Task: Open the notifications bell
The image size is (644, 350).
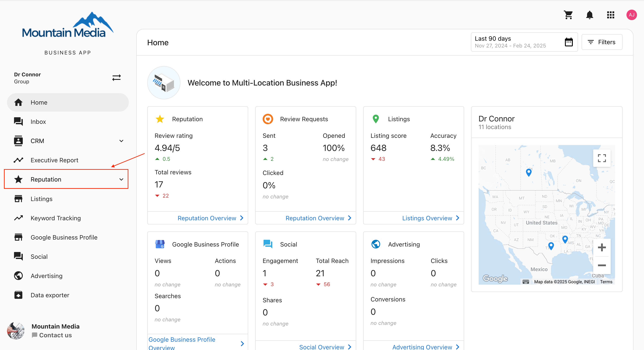Action: coord(589,15)
